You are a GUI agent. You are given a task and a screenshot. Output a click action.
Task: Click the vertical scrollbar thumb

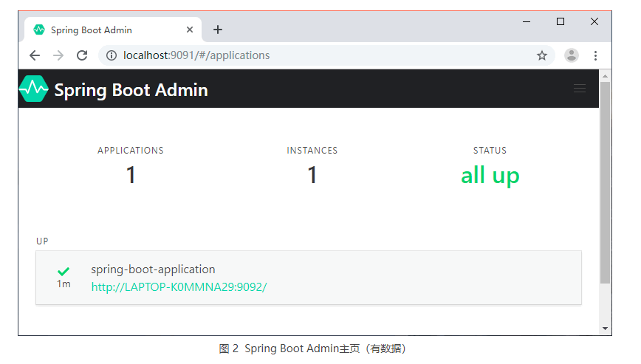click(605, 182)
